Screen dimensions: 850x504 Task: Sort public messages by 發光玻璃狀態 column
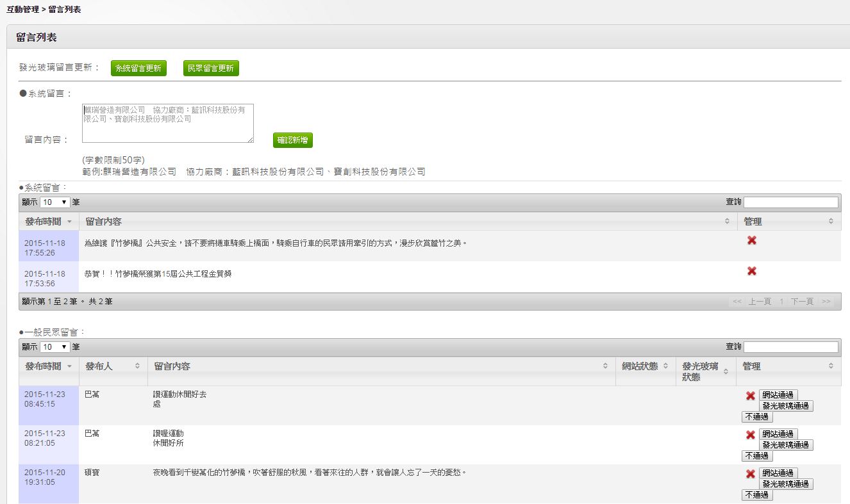pyautogui.click(x=706, y=371)
